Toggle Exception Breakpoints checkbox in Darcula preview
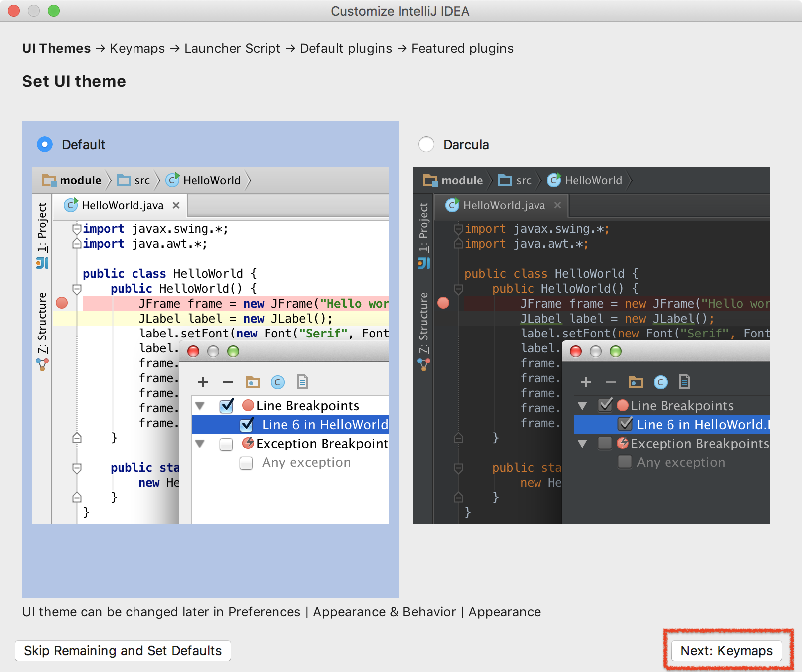 point(605,443)
